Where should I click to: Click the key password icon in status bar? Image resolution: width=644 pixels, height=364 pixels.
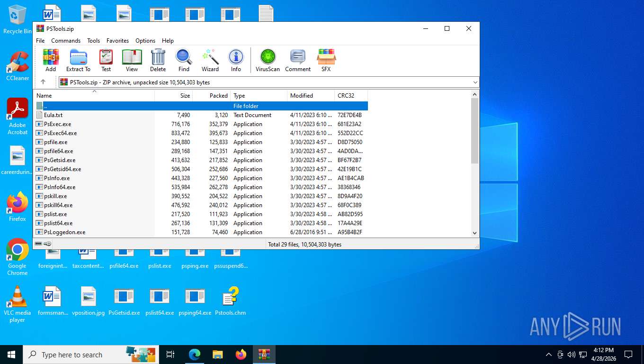pyautogui.click(x=47, y=244)
